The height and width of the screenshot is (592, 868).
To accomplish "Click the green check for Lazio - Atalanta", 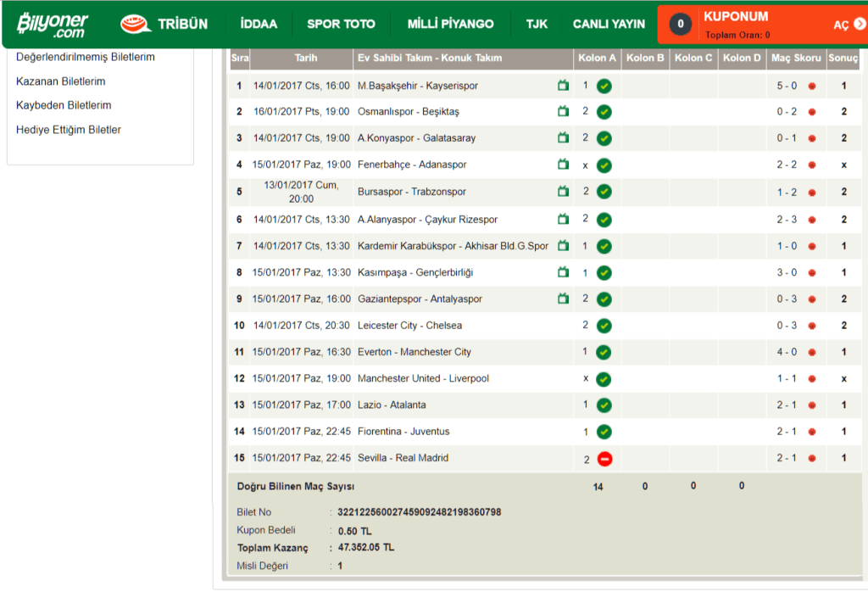I will coord(604,405).
